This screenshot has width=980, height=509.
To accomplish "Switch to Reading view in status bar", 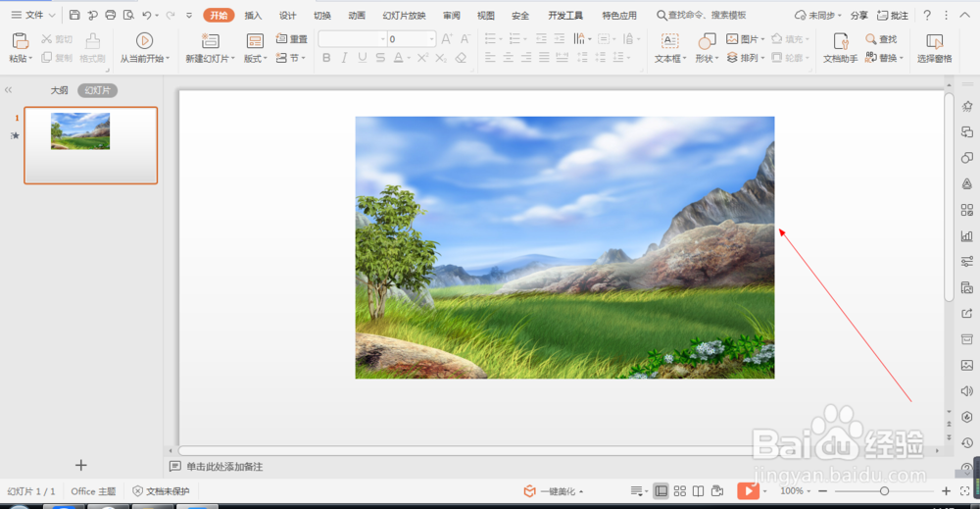I will tap(698, 491).
